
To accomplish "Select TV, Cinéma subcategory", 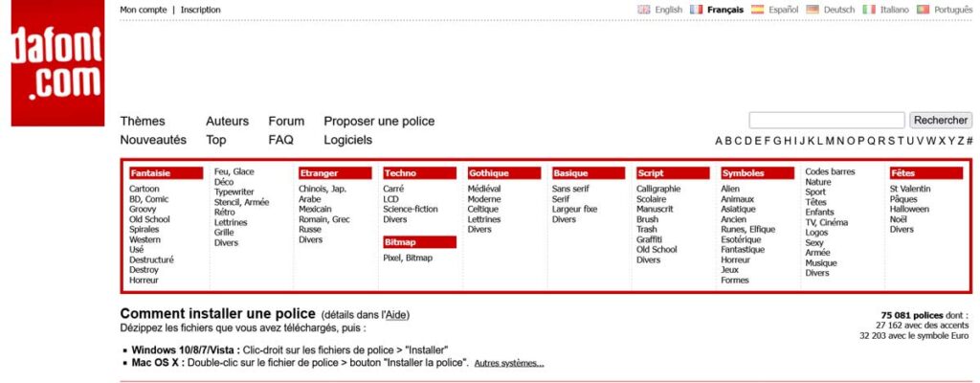I will tap(826, 222).
